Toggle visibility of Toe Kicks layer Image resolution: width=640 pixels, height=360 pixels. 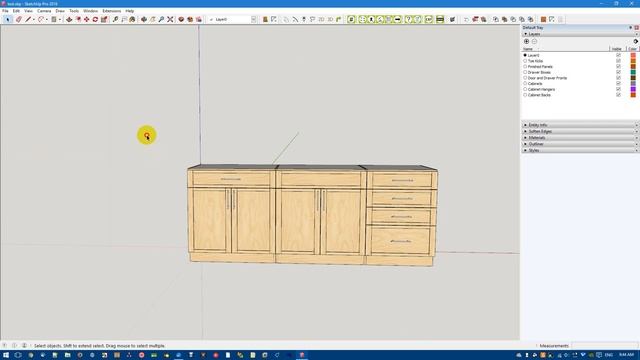pyautogui.click(x=618, y=61)
